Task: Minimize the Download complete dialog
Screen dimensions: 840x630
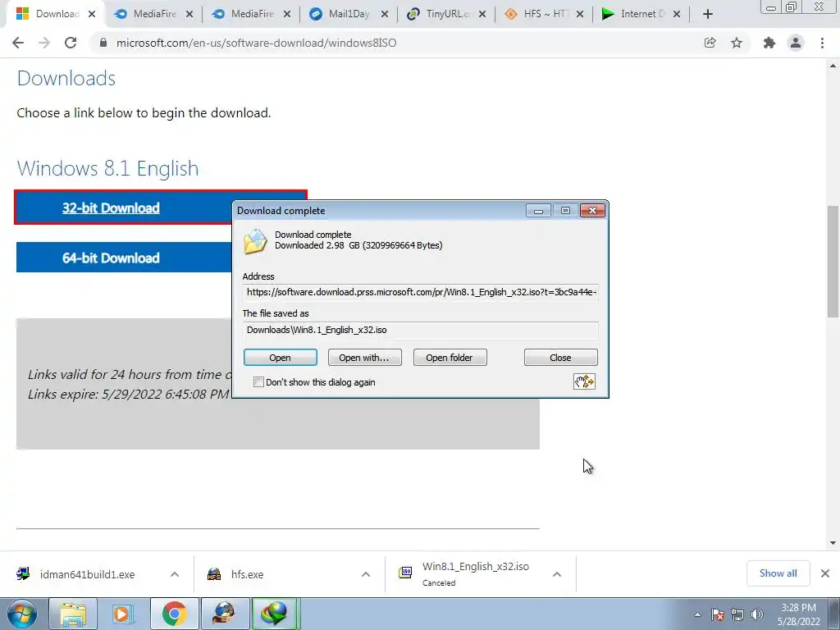Action: pos(538,211)
